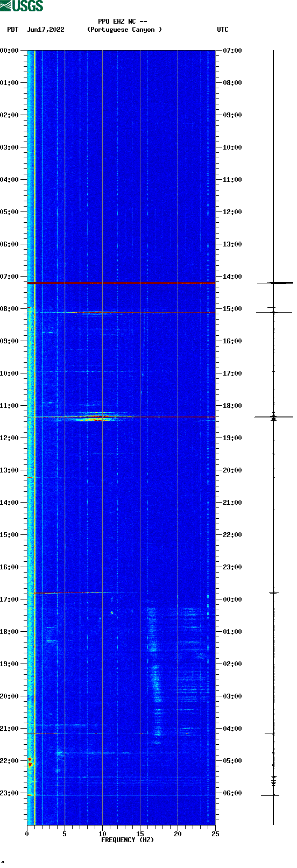Click the red event band near 11:20 PDT
The height and width of the screenshot is (868, 297).
pos(121,417)
